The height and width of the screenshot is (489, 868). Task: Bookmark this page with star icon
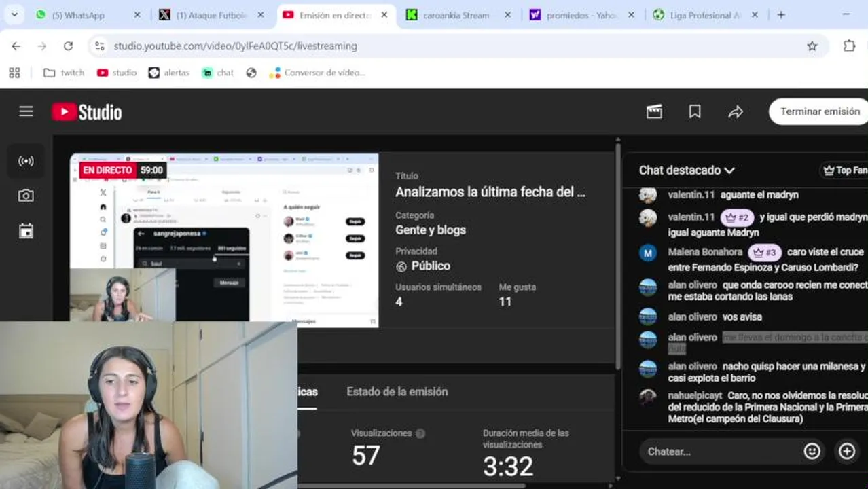point(812,46)
